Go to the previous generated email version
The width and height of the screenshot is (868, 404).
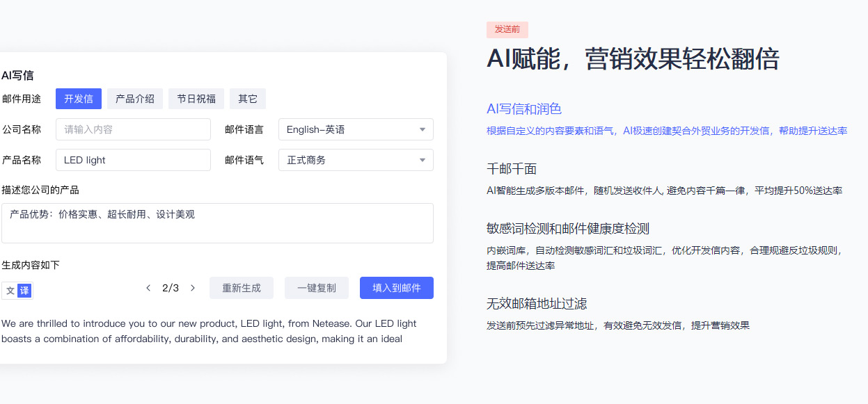click(148, 288)
